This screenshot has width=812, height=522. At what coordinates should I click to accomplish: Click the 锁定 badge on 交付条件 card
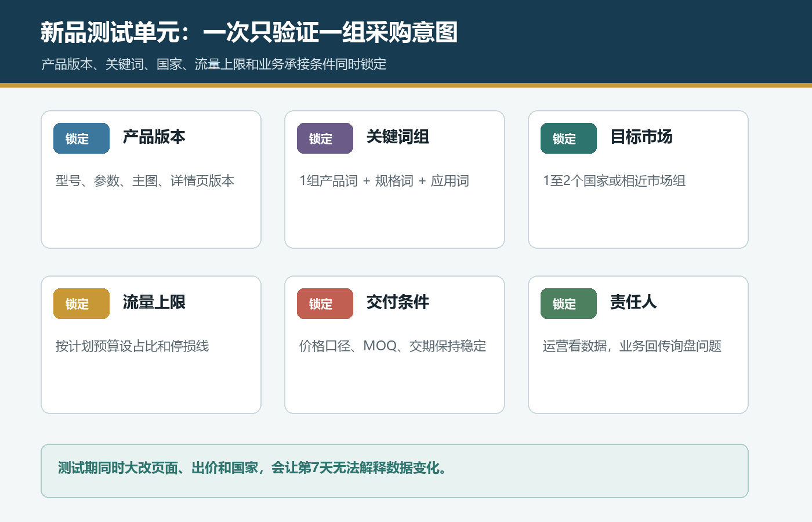325,304
